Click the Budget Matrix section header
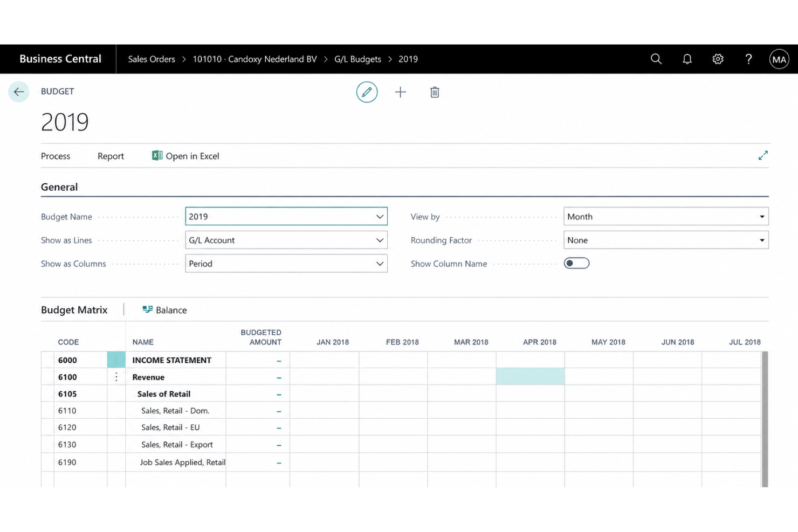 click(x=74, y=310)
